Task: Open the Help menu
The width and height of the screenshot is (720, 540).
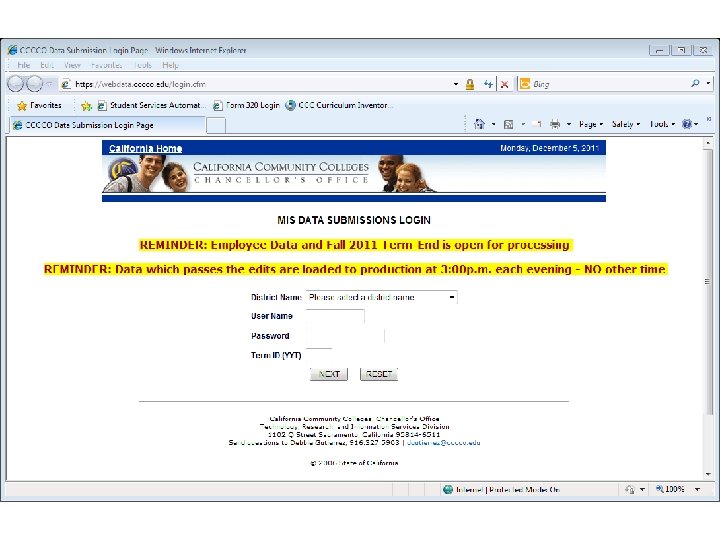Action: coord(170,65)
